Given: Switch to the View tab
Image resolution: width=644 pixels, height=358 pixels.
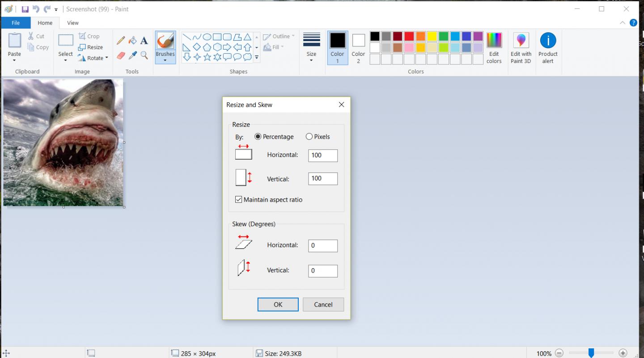Looking at the screenshot, I should pyautogui.click(x=72, y=23).
